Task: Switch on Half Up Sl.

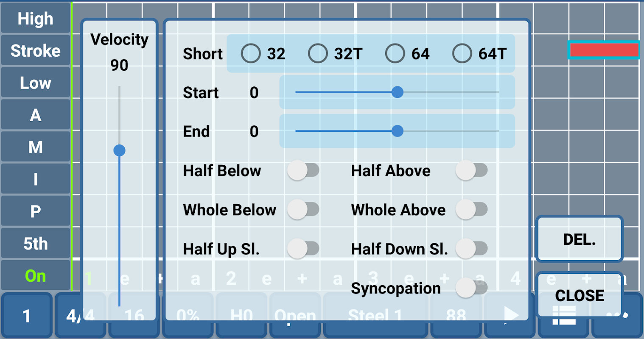Action: pos(303,248)
